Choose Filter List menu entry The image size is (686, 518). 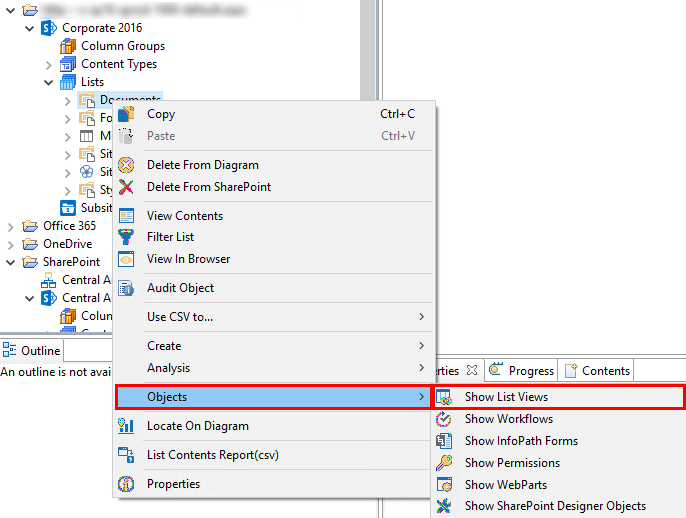[274, 237]
